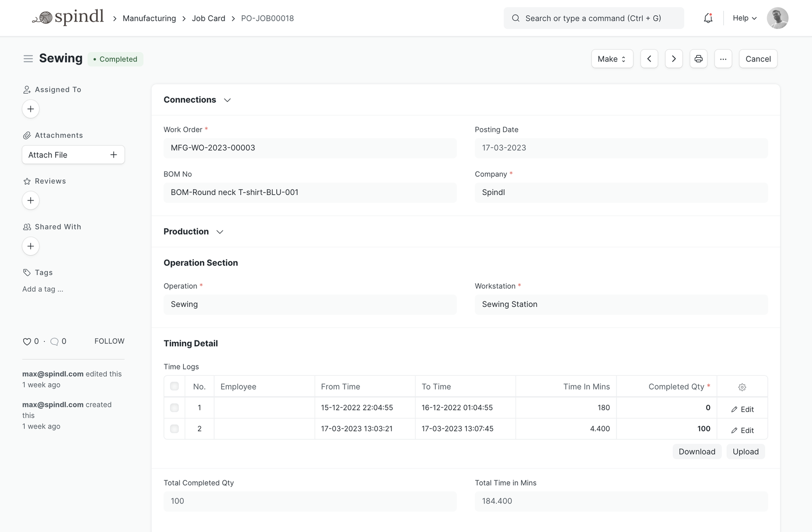Click the print icon button

click(x=698, y=59)
